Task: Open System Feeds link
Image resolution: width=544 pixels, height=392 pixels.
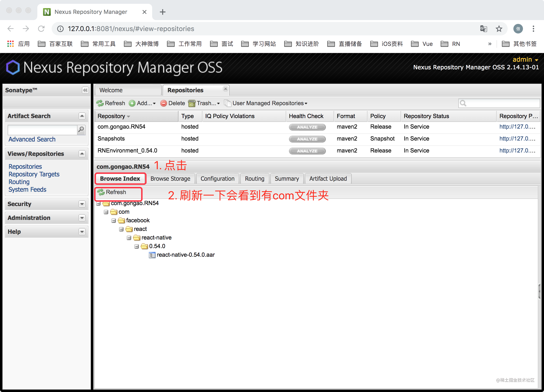Action: [27, 190]
